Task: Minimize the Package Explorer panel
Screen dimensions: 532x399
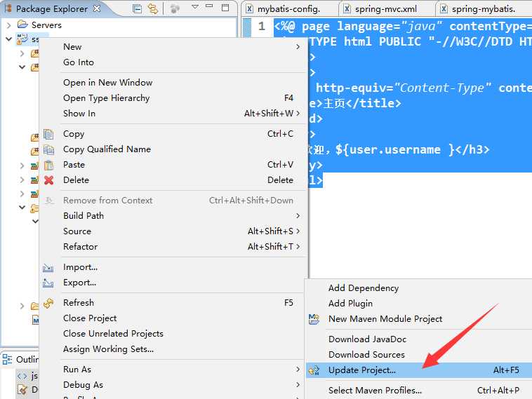Action: [x=209, y=6]
